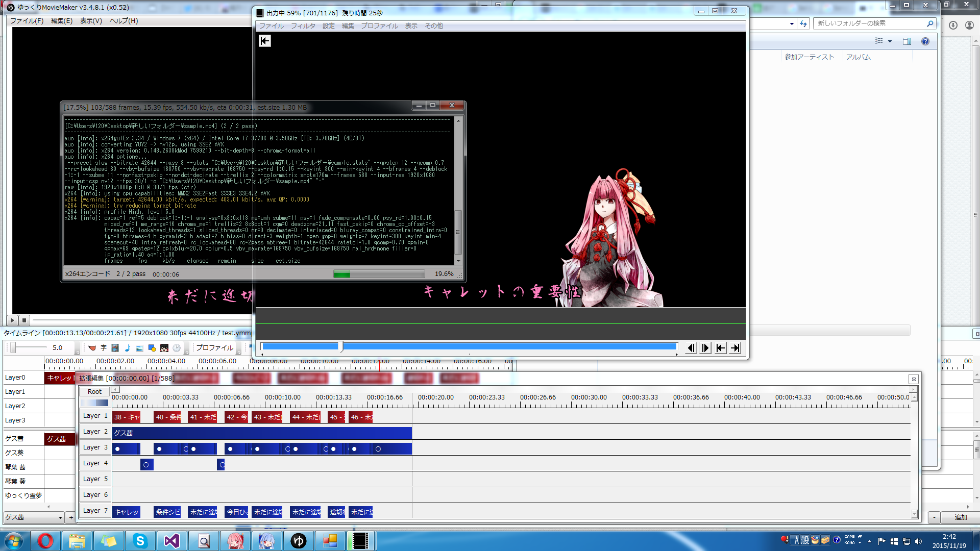Viewport: 980px width, 551px height.
Task: Click the アルバム column header in Explorer
Action: (858, 57)
